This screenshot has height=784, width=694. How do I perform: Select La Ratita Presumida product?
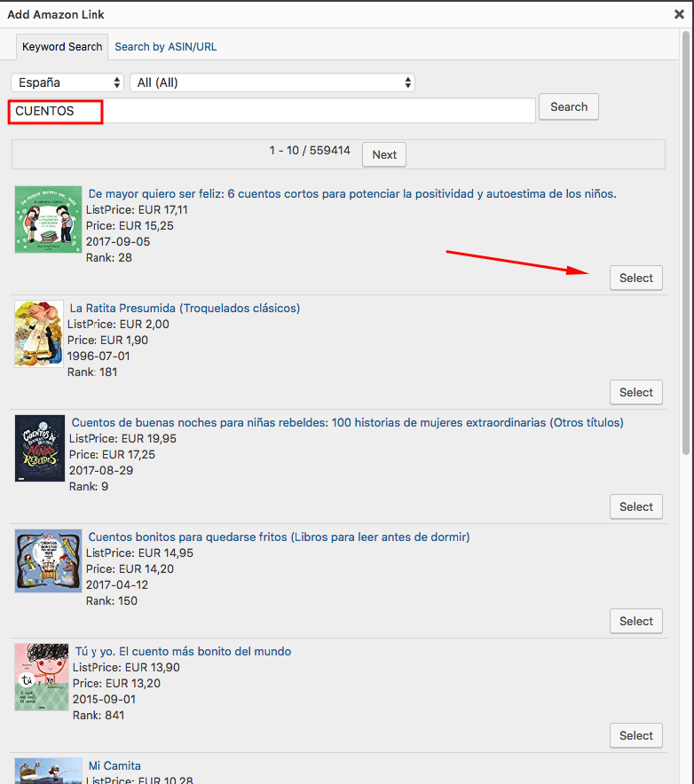click(636, 393)
